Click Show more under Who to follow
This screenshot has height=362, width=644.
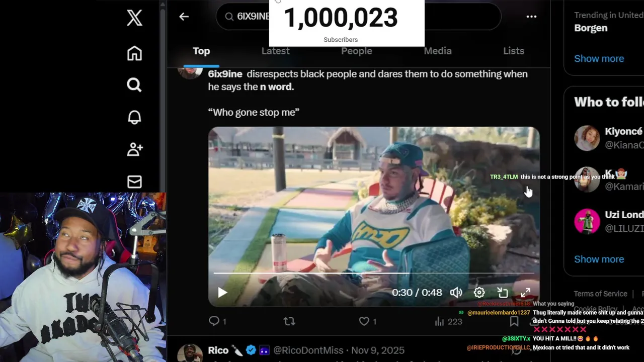599,259
